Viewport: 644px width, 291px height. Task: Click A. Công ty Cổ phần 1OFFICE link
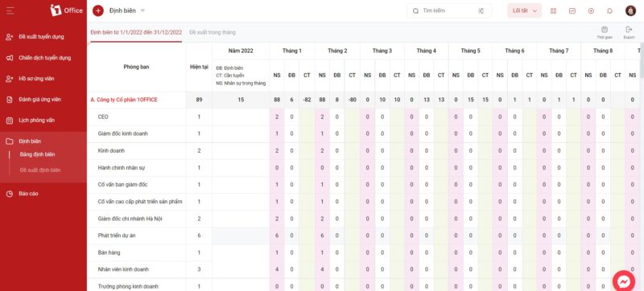pos(124,100)
